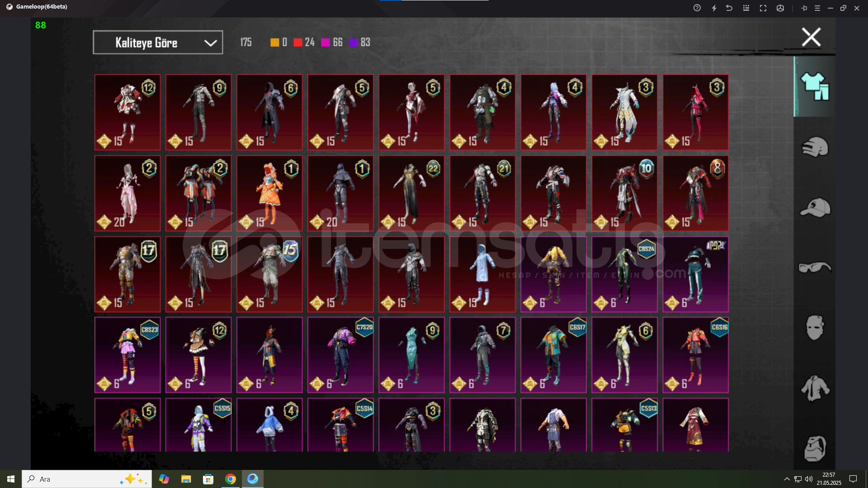Open File Explorer from the taskbar
The image size is (868, 488).
point(186,479)
